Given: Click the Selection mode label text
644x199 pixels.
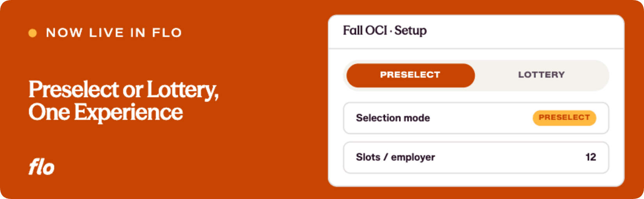Looking at the screenshot, I should click(x=393, y=118).
